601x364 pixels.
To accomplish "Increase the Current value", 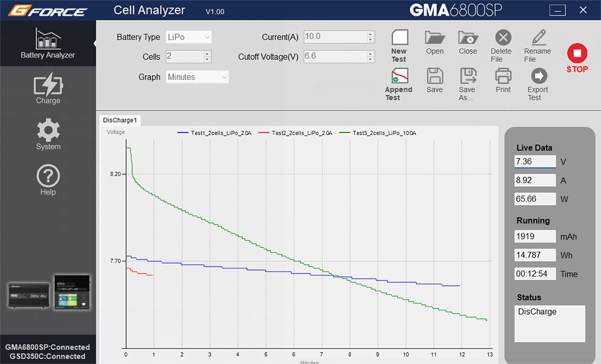I will point(370,34).
